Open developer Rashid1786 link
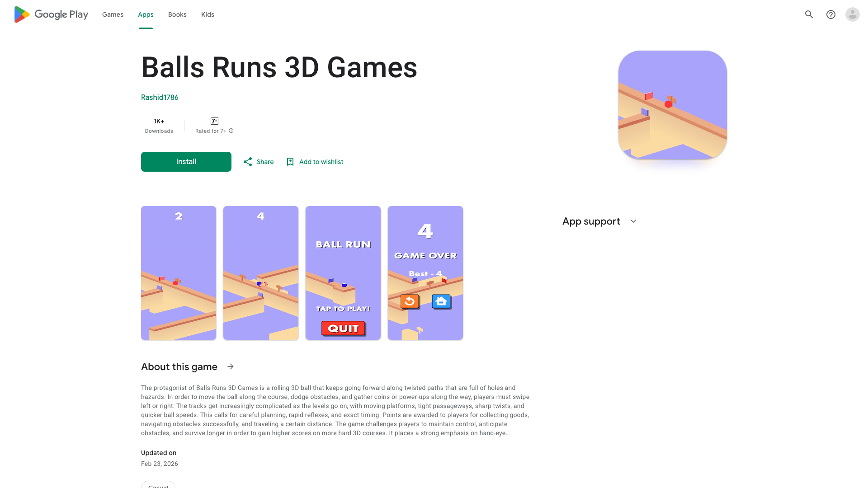This screenshot has width=868, height=488. pos(160,98)
